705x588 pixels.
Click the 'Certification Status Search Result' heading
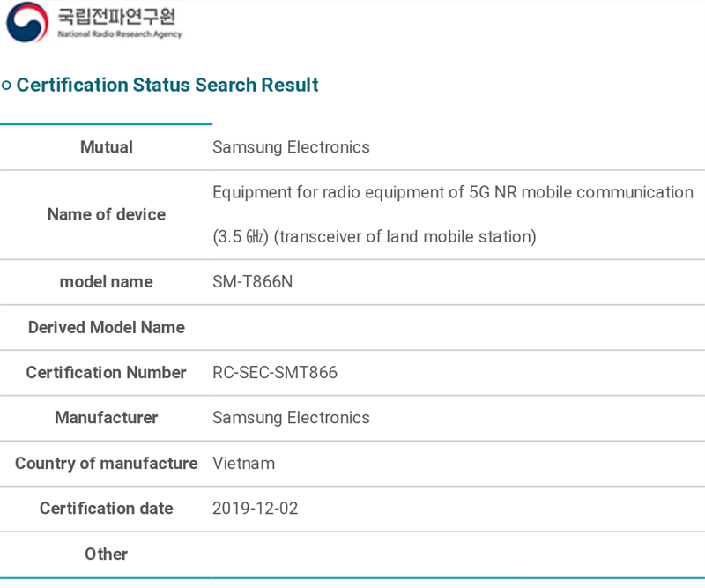(x=167, y=85)
